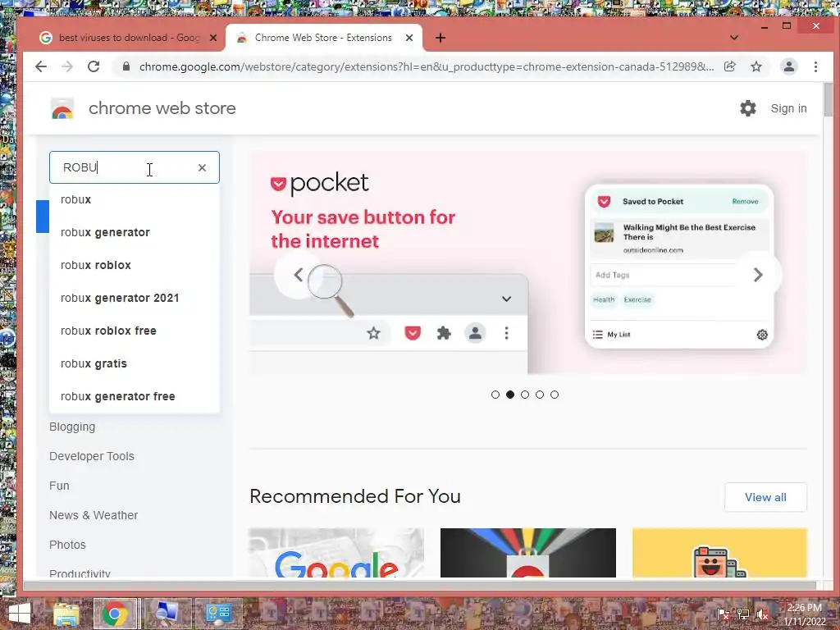Choose the 'robux' suggestion
This screenshot has height=630, width=840.
pyautogui.click(x=135, y=199)
